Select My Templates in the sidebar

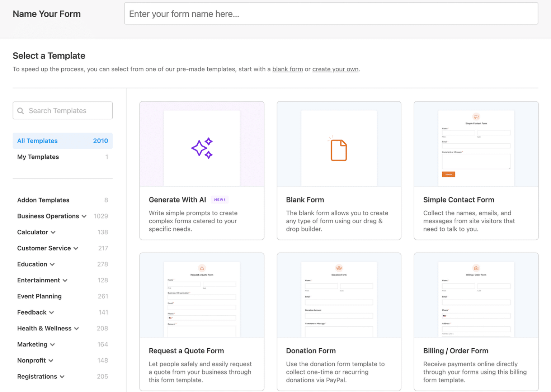click(38, 157)
